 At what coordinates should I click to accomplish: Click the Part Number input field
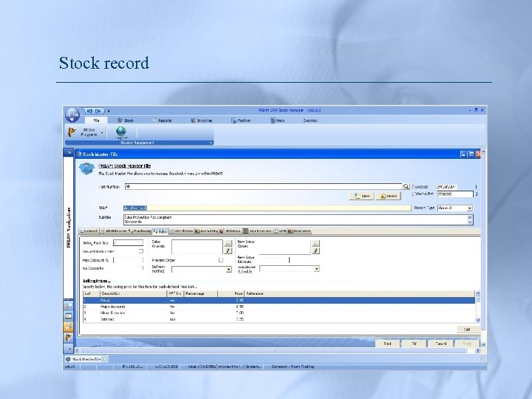[263, 186]
